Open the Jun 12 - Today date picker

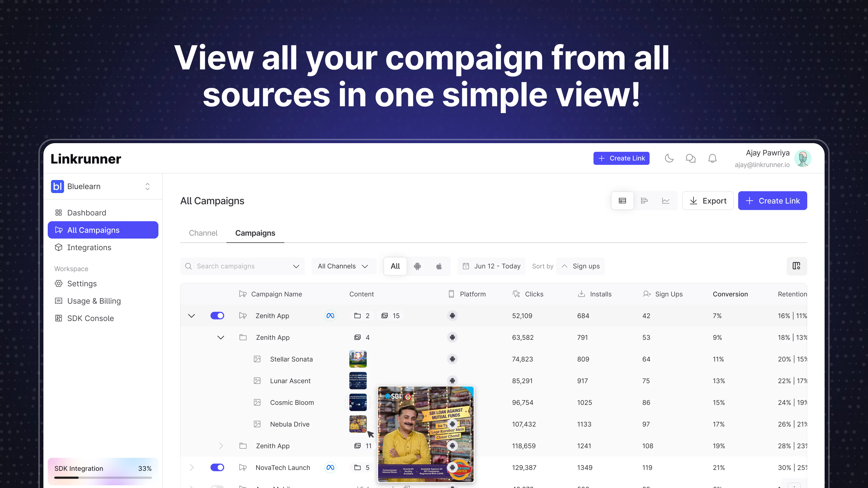492,266
